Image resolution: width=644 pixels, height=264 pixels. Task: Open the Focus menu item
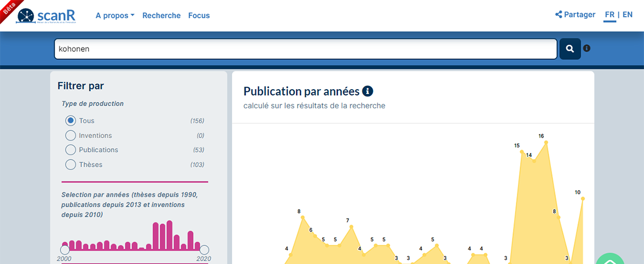199,15
